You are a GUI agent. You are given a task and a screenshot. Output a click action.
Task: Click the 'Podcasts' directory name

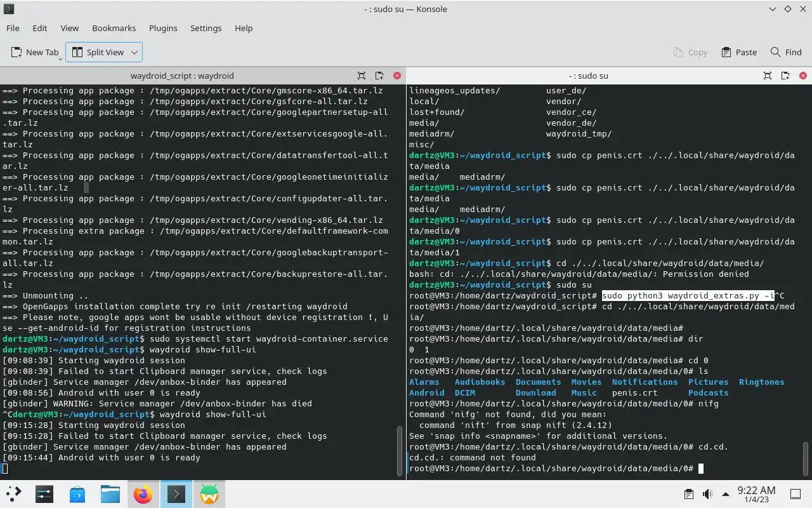(708, 392)
